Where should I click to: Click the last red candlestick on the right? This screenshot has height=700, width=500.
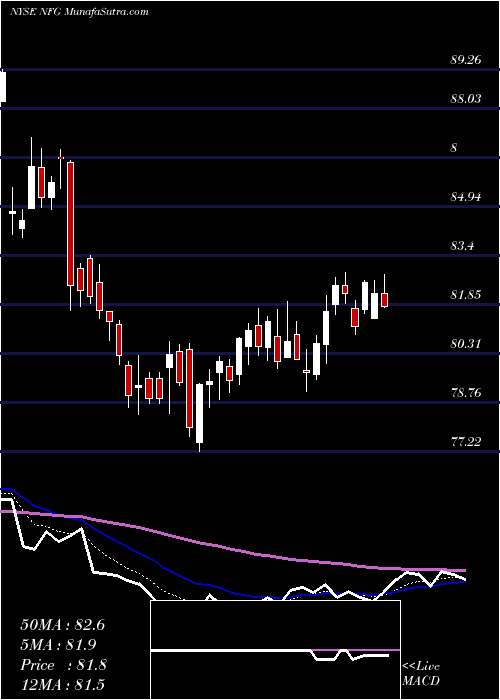384,300
